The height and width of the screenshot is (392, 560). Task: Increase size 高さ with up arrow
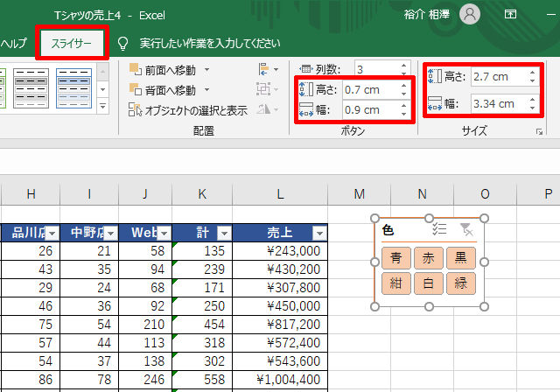[533, 73]
